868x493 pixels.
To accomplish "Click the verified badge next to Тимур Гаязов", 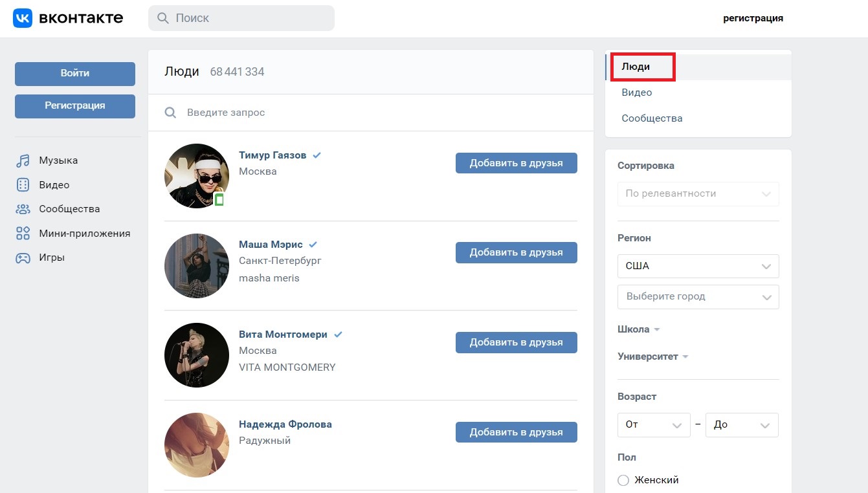I will point(317,155).
